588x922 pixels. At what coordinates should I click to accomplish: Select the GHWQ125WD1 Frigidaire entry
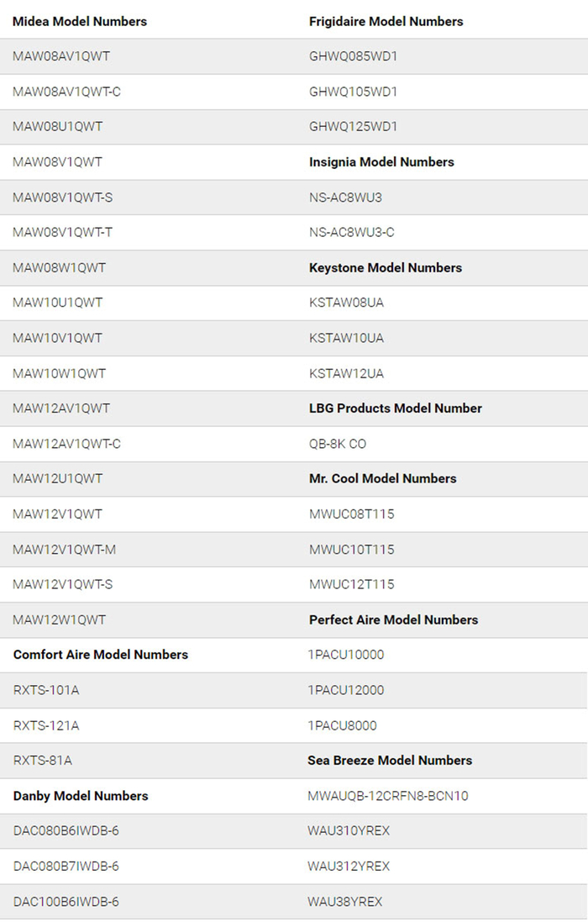point(353,127)
